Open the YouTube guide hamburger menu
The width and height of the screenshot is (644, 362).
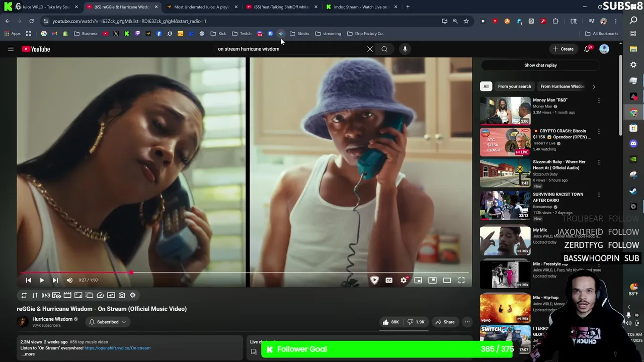(x=11, y=49)
